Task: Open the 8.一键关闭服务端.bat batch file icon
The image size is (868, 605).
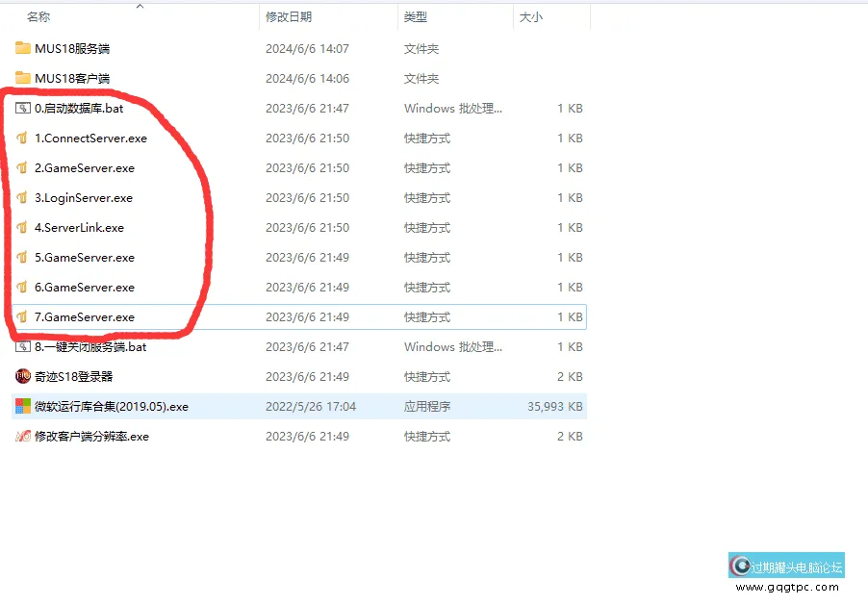Action: 22,346
